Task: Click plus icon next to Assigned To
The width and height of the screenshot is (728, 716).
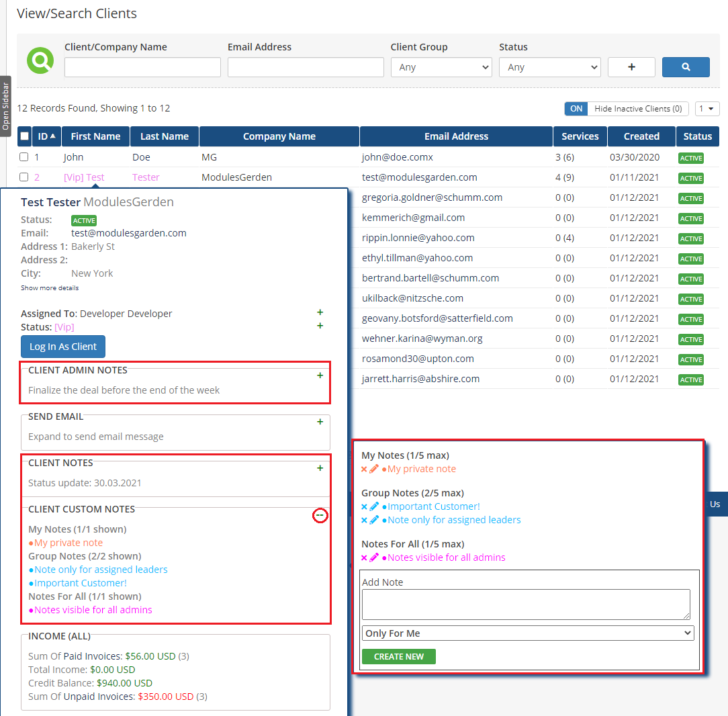Action: click(320, 312)
